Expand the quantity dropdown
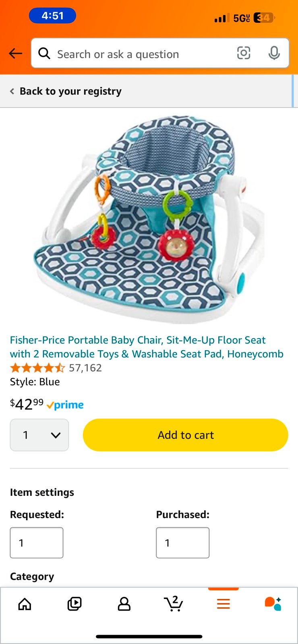This screenshot has width=298, height=644. (39, 435)
